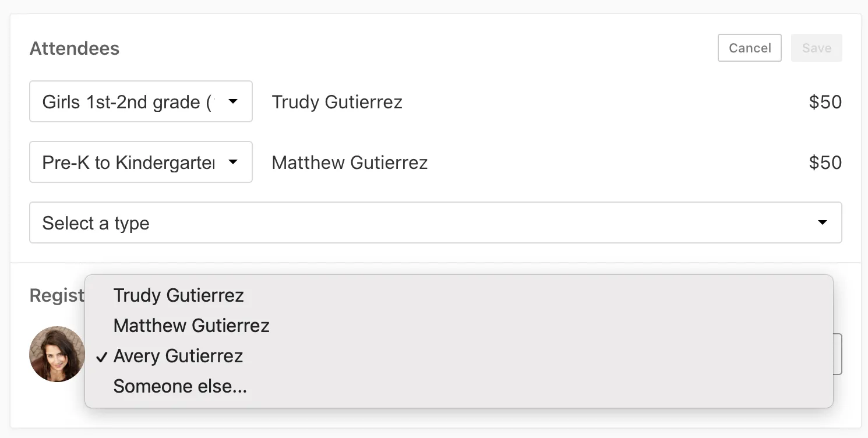Choose the Someone else... option
This screenshot has height=438, width=868.
pyautogui.click(x=180, y=386)
